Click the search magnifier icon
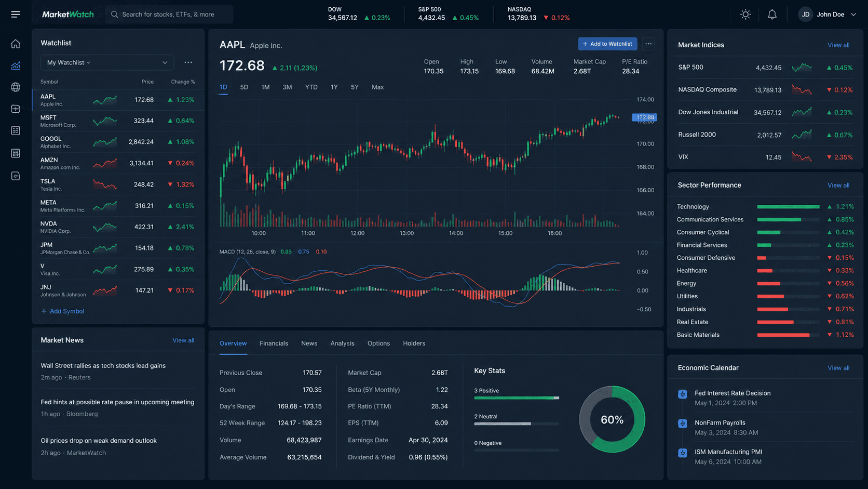Screen dimensions: 868x489 115,15
